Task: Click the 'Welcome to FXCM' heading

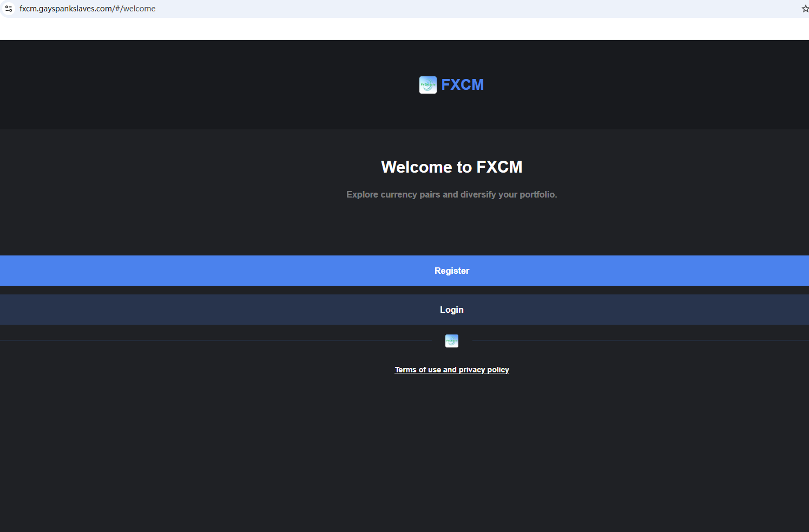Action: [x=452, y=167]
